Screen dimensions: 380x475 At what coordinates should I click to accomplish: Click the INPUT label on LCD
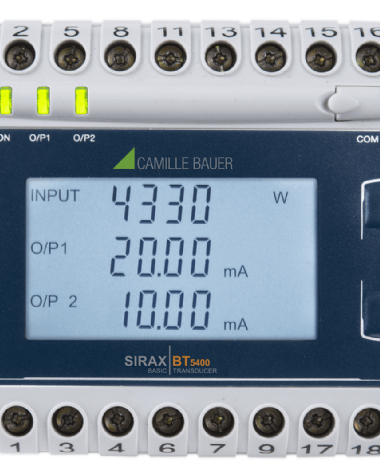click(55, 196)
